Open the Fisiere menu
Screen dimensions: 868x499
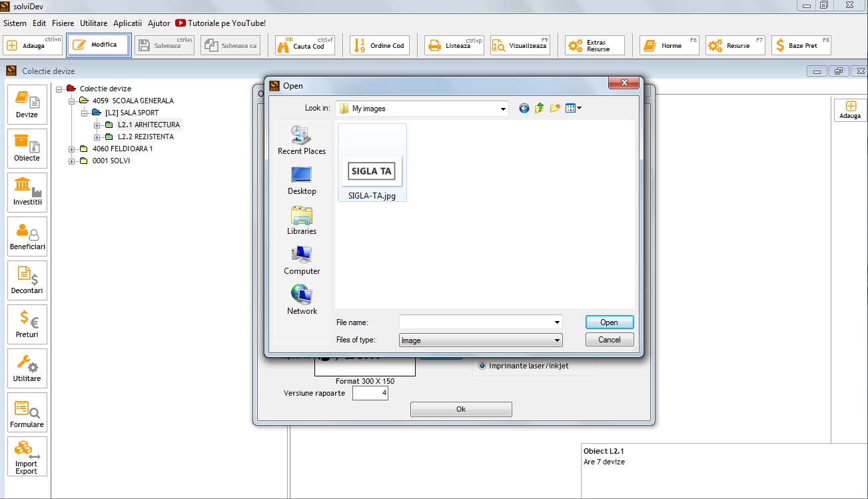click(x=63, y=23)
